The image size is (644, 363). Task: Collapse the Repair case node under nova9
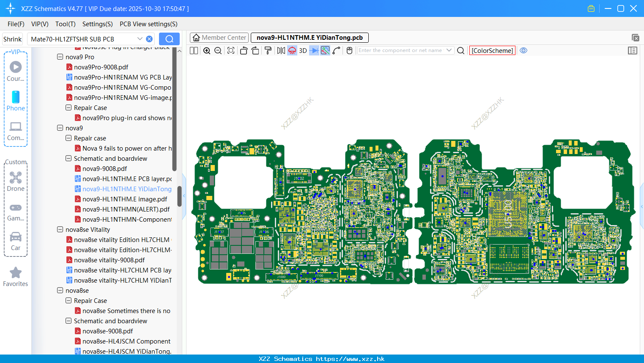coord(69,138)
